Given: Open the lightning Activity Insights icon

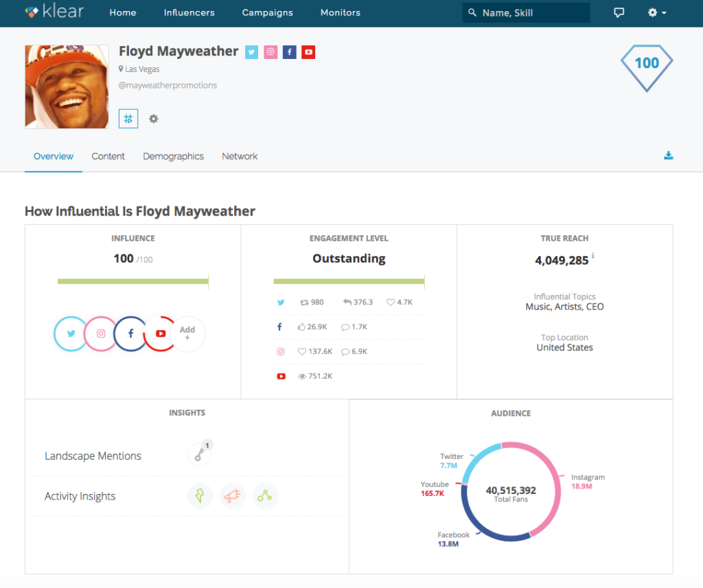Looking at the screenshot, I should click(200, 496).
